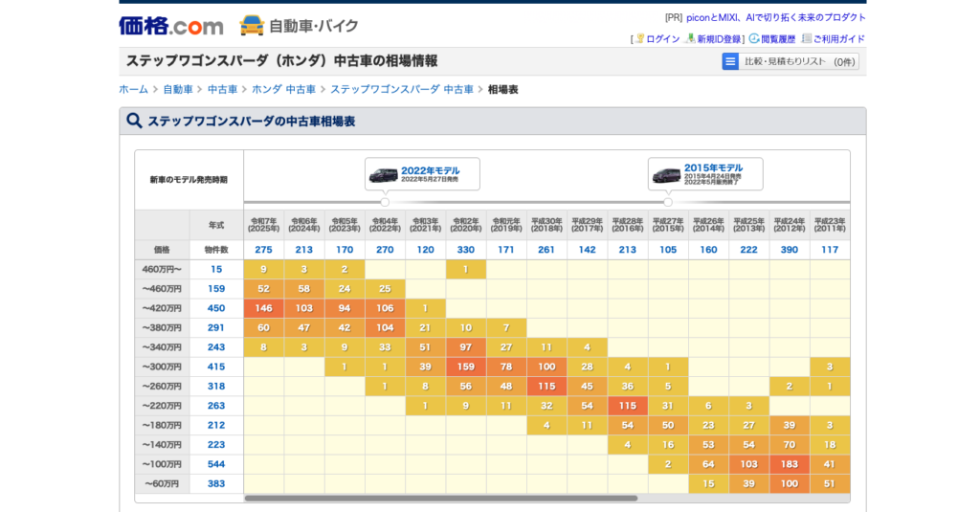The image size is (980, 512).
Task: Open listing count 275 for 2025
Action: point(264,250)
